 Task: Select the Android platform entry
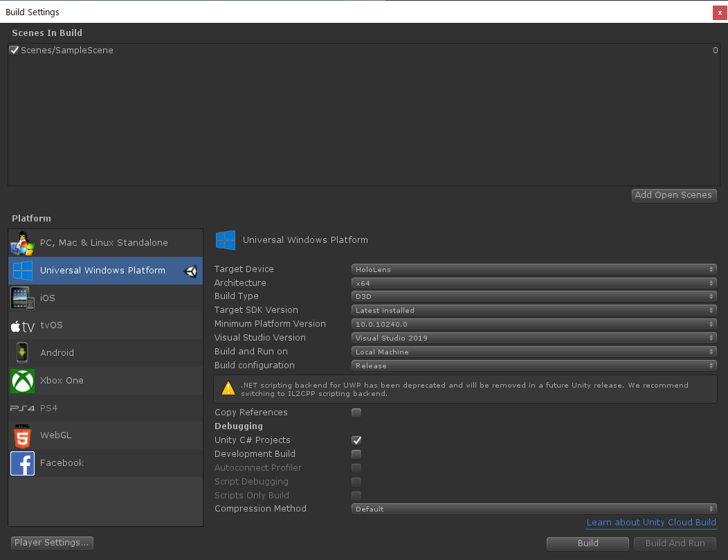(105, 353)
